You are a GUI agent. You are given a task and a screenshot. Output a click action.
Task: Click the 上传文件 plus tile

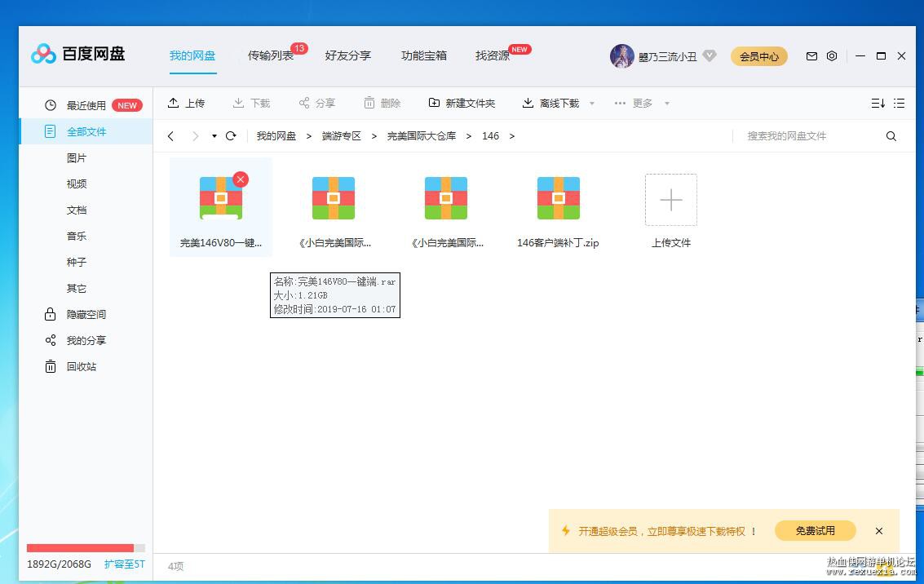671,201
